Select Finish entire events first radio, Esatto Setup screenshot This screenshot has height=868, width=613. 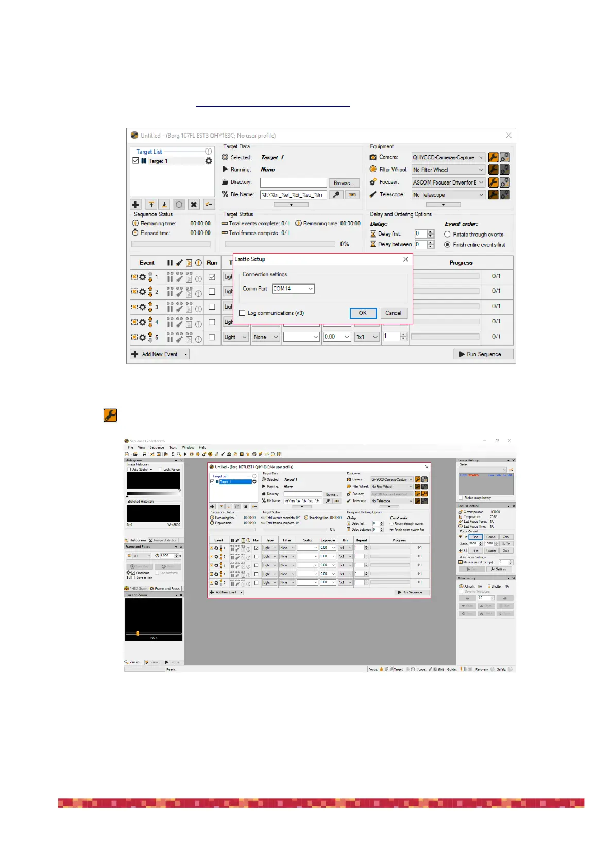(447, 245)
